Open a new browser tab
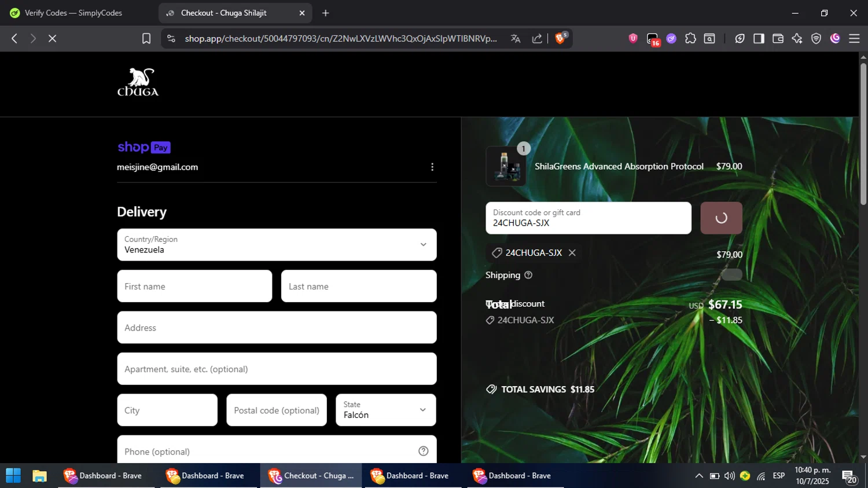 click(326, 13)
